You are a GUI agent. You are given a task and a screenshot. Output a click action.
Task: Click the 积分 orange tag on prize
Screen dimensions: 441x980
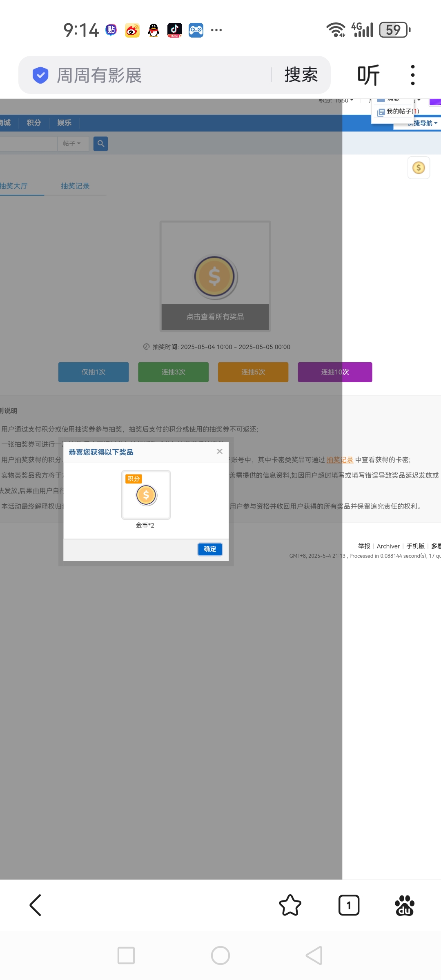134,479
